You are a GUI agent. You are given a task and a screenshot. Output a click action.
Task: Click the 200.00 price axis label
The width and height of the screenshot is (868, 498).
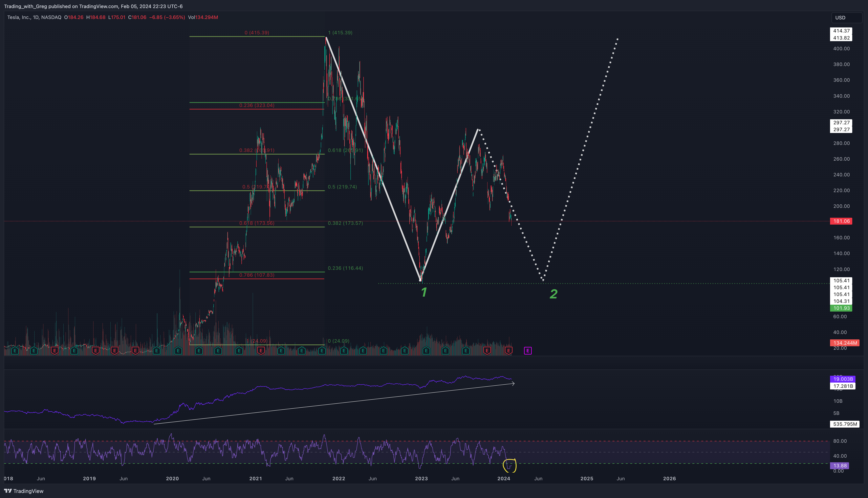(841, 206)
